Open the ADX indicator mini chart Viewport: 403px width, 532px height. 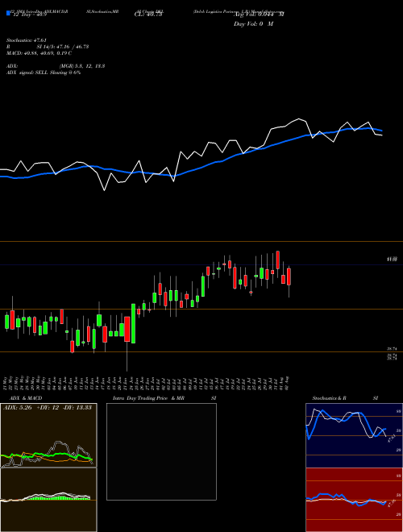click(48, 435)
